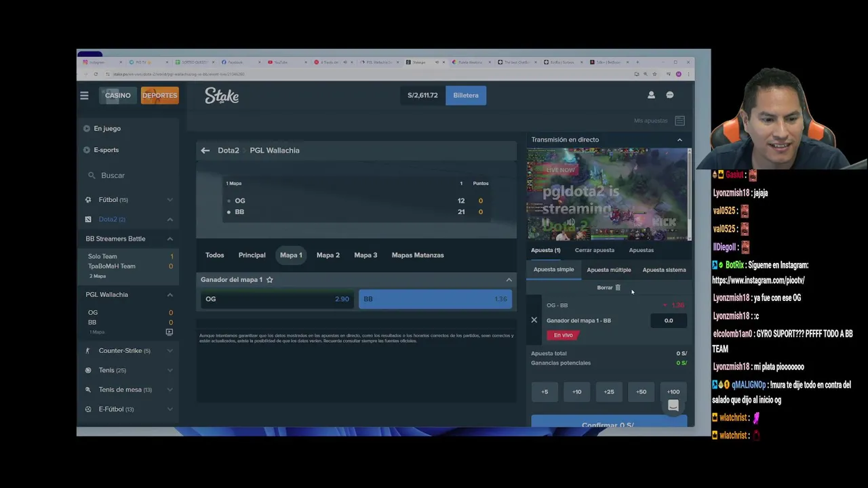The image size is (868, 488).
Task: Reload the browser page
Action: 96,74
